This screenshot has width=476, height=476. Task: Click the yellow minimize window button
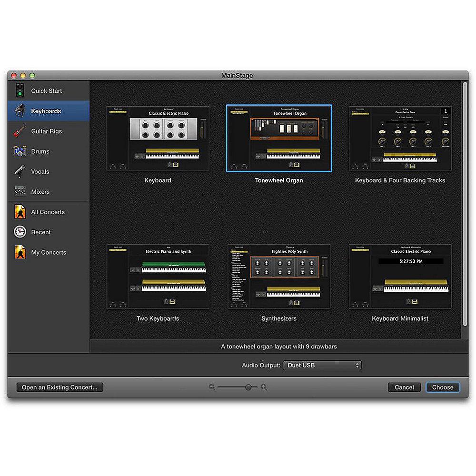point(23,75)
